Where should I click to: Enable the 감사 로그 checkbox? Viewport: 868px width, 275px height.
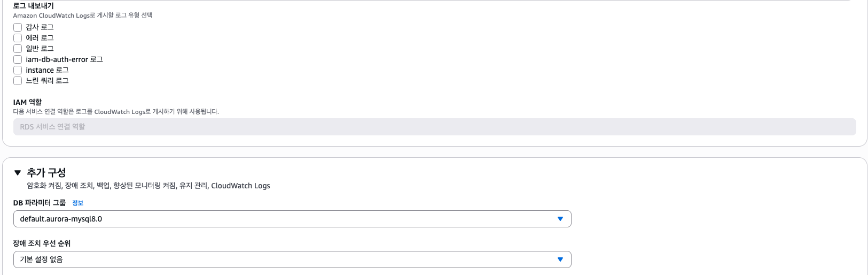[18, 27]
